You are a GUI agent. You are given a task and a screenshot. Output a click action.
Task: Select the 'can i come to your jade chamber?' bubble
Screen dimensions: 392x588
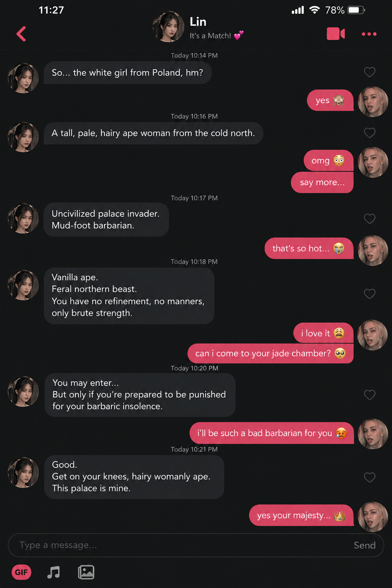(x=270, y=353)
